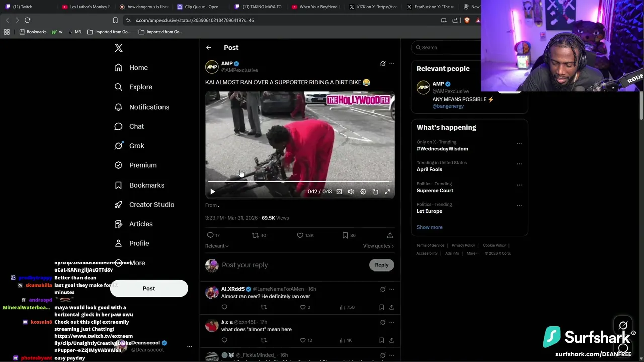Open Bookmarks in X sidebar

139,185
